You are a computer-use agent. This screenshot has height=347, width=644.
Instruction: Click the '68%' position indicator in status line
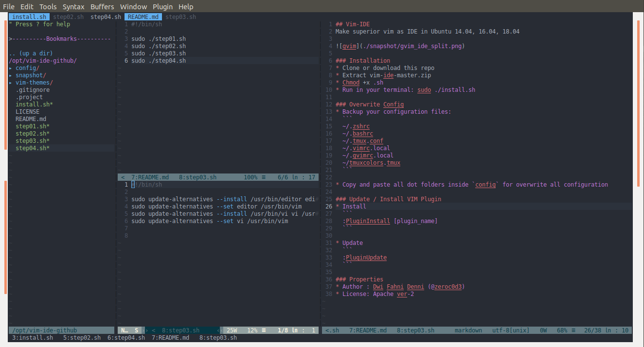tap(562, 330)
